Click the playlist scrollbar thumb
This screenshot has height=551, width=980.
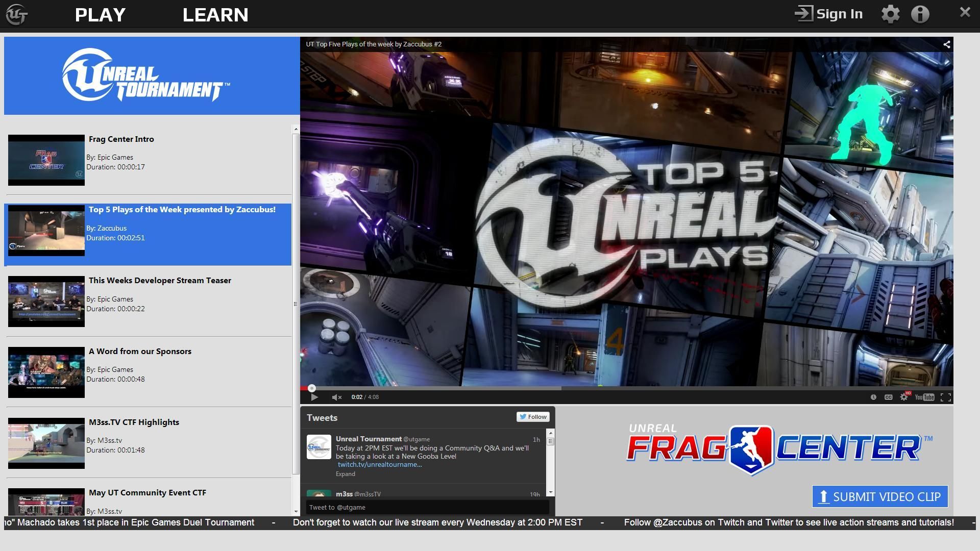pyautogui.click(x=296, y=304)
